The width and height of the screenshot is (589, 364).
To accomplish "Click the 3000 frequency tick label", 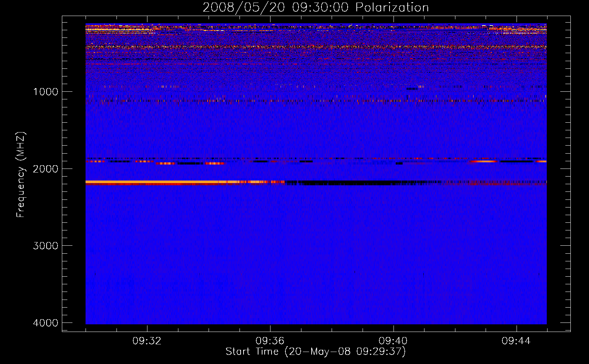I will [46, 246].
